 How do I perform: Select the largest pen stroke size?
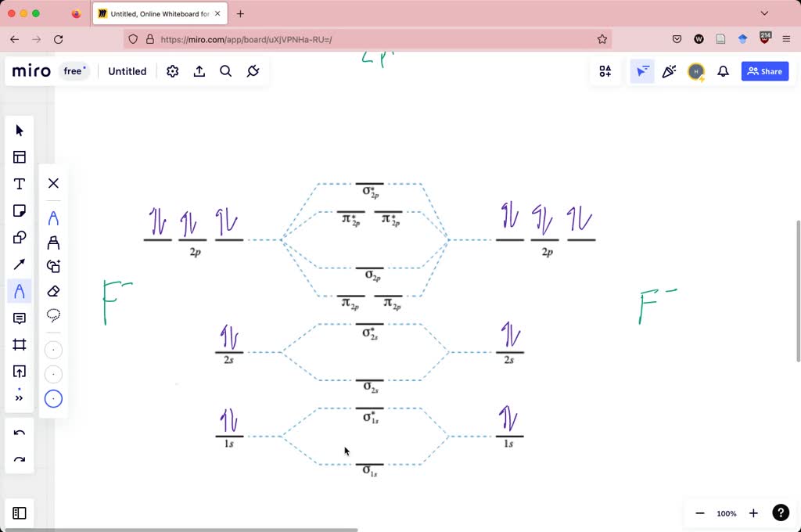coord(53,398)
